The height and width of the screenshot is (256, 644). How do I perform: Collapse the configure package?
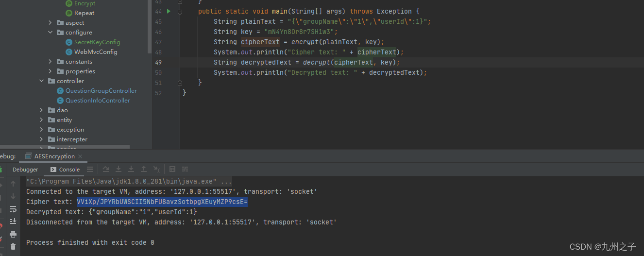coord(51,33)
